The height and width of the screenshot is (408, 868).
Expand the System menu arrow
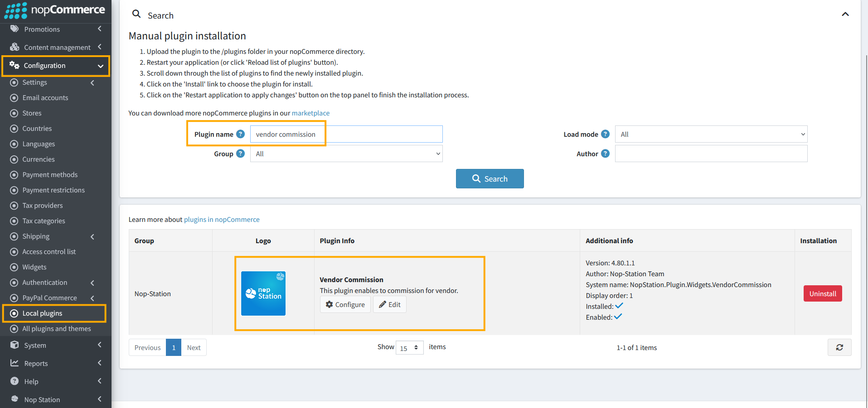tap(100, 345)
